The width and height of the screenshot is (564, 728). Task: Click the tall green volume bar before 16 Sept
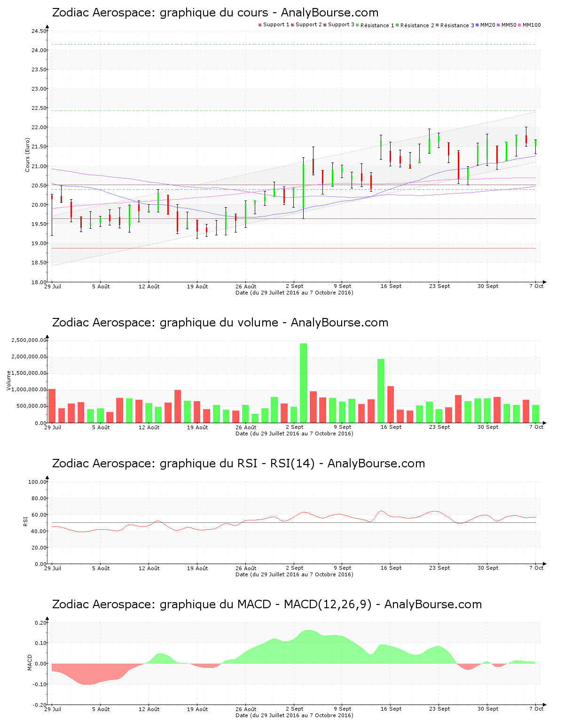(381, 391)
